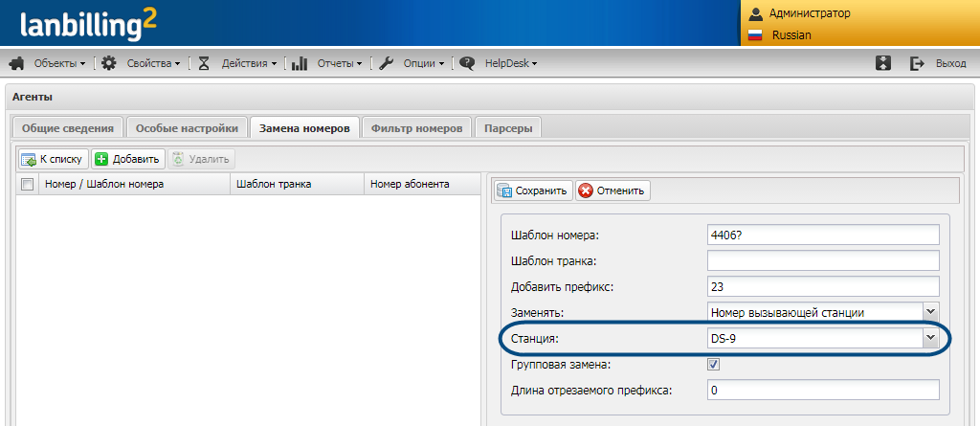Open the Заменять dropdown list
Viewport: 980px width, 426px height.
point(928,311)
